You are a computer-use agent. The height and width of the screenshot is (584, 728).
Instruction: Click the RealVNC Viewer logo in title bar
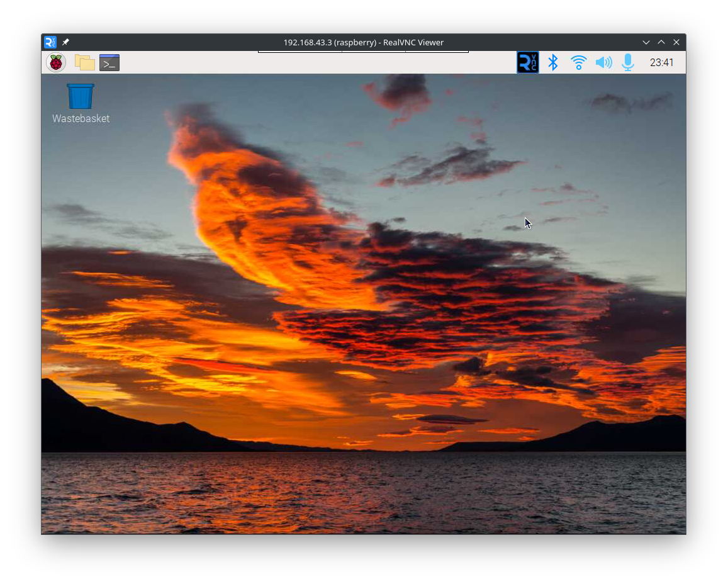coord(50,42)
